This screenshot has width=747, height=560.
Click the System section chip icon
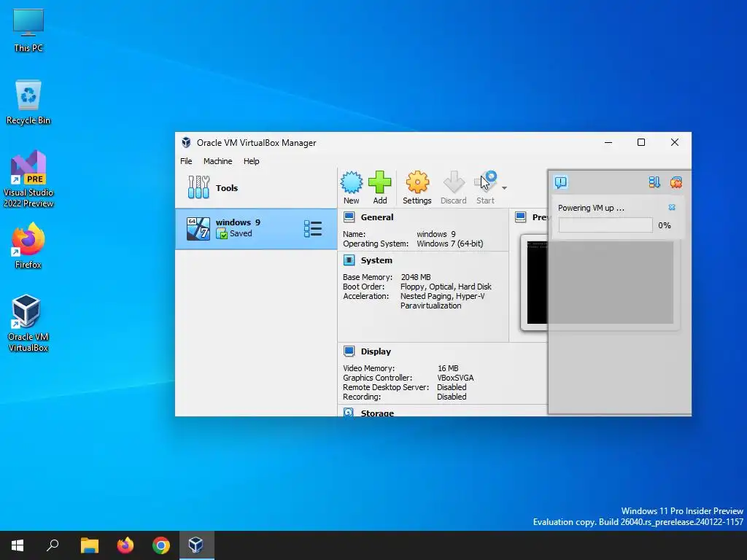click(349, 260)
